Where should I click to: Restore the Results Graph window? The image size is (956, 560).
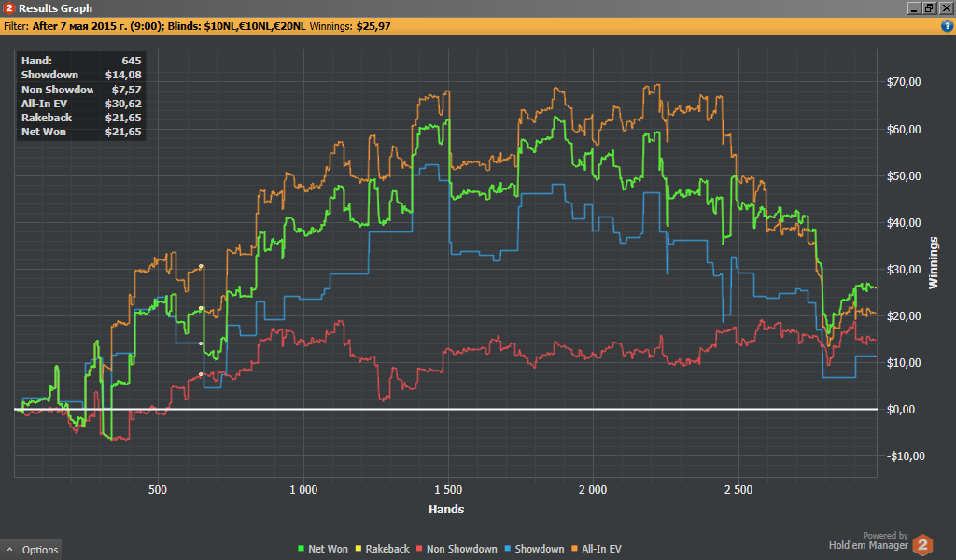pos(929,7)
